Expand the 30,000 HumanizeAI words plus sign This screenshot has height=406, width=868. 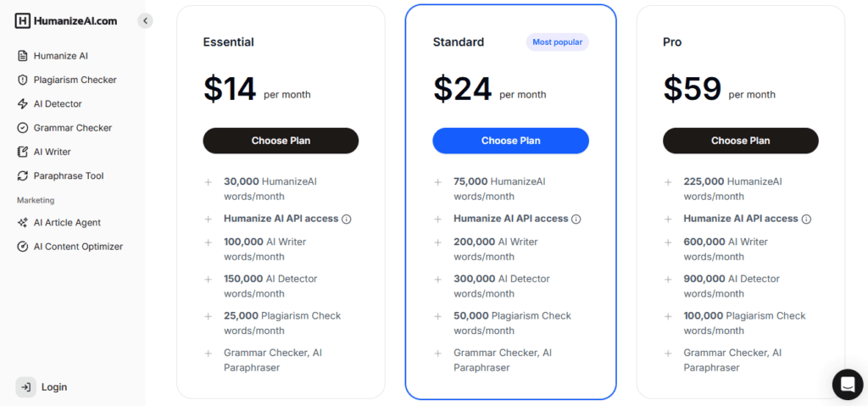208,181
